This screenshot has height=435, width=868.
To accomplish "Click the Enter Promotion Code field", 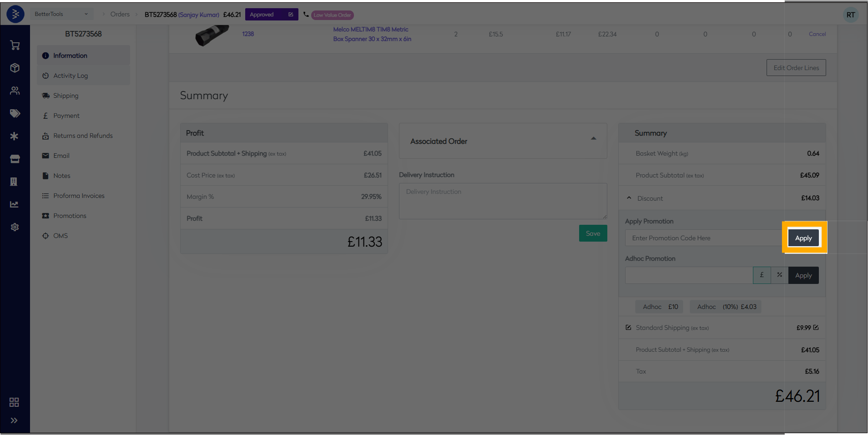I will point(703,238).
